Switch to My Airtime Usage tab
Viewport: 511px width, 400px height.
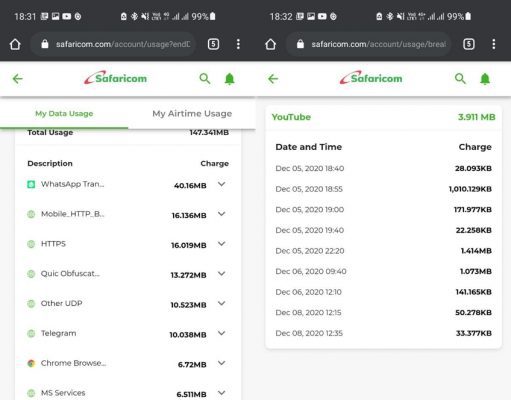192,114
